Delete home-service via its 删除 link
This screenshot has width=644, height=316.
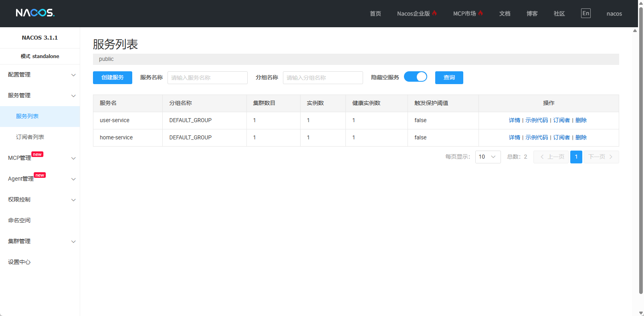581,137
